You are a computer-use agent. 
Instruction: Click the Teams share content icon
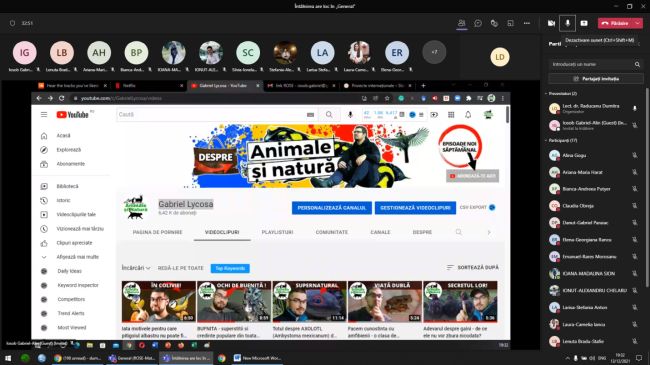pyautogui.click(x=584, y=23)
